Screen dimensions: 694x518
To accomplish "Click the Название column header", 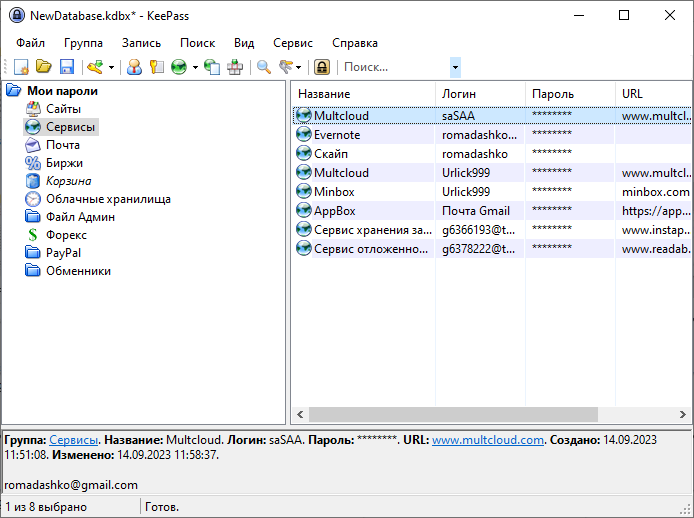I will (x=364, y=94).
